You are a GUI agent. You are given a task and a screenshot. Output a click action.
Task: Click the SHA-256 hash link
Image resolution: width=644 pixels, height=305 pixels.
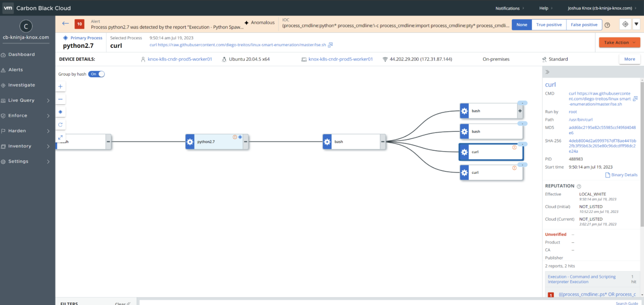[x=602, y=146]
